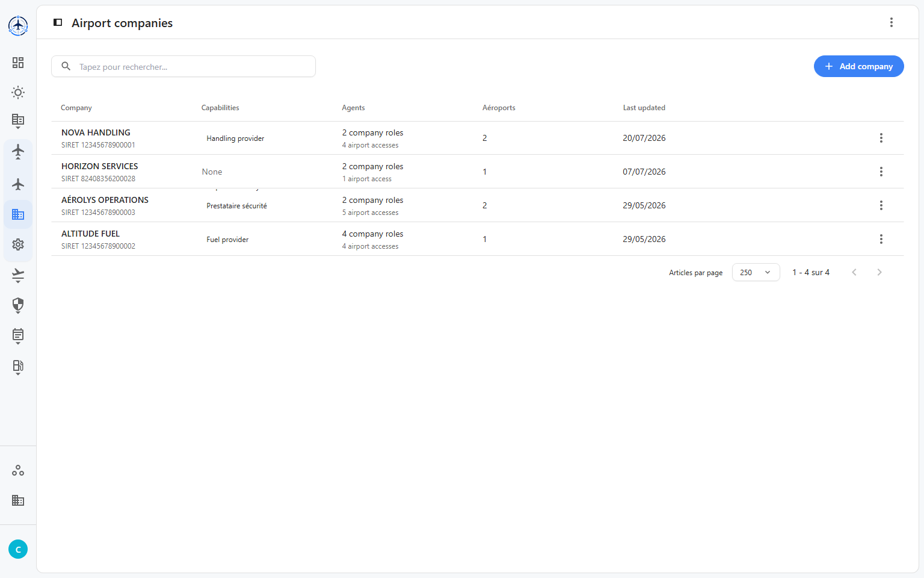Viewport: 924px width, 578px height.
Task: Open the dashboard icon in sidebar
Action: (18, 63)
